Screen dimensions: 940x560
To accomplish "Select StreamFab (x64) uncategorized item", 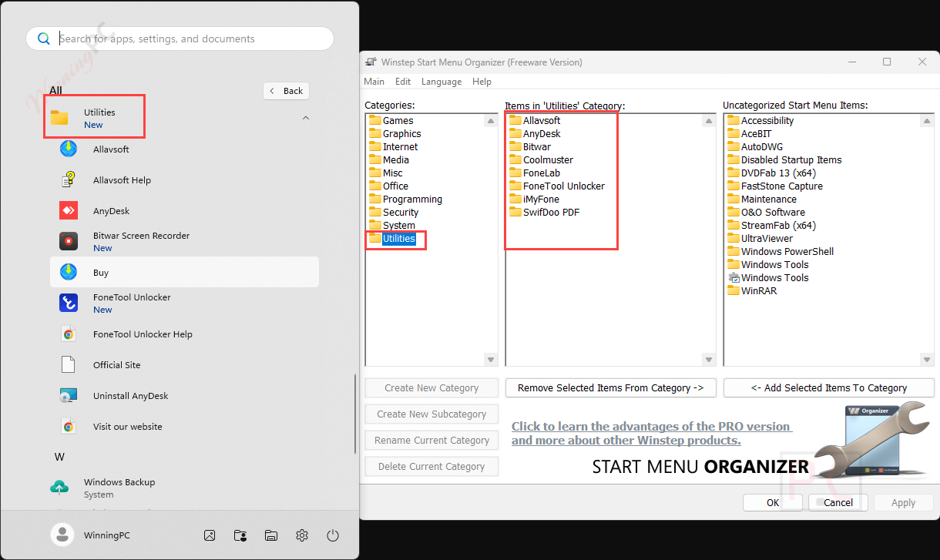I will click(x=771, y=225).
